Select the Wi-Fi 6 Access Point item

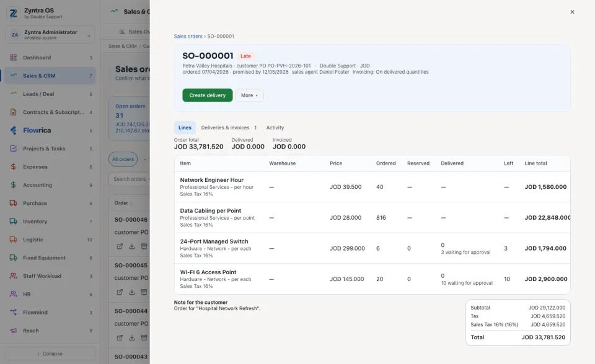(x=372, y=279)
